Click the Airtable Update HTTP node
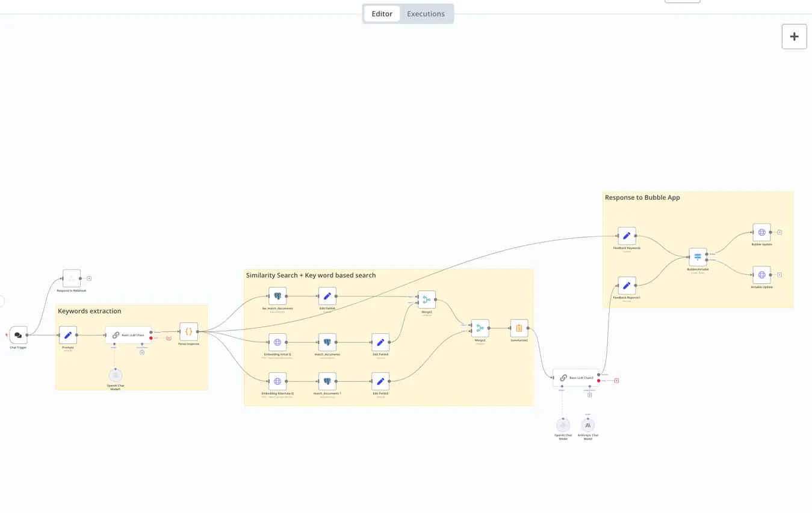 761,275
